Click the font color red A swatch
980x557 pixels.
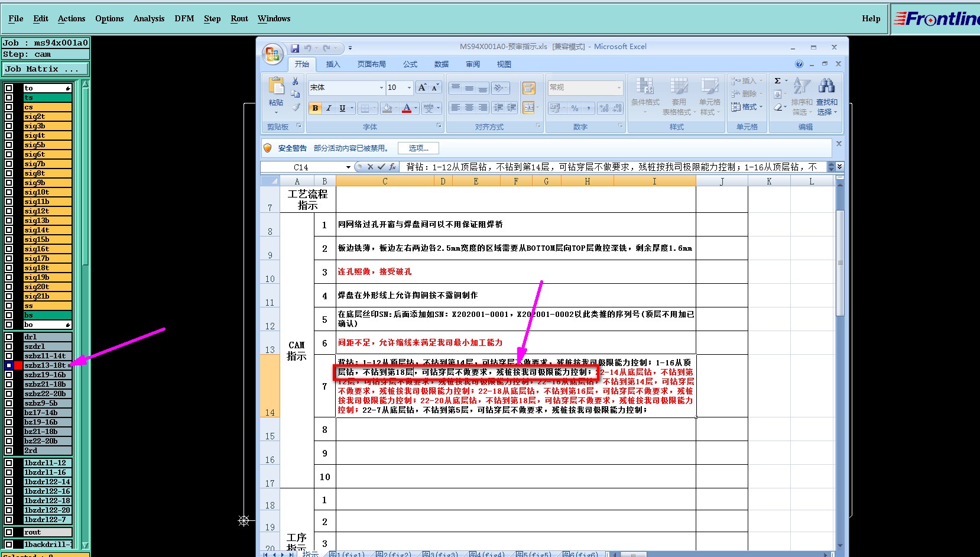(x=407, y=108)
